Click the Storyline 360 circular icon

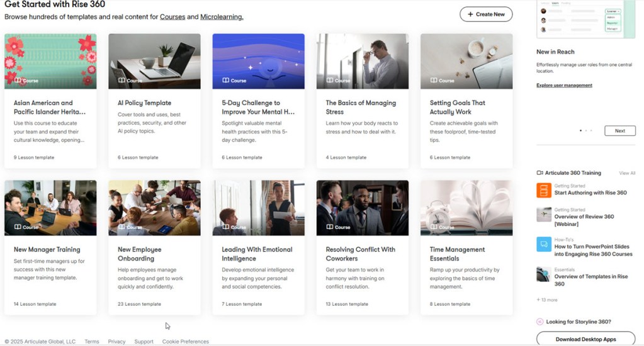pyautogui.click(x=539, y=321)
